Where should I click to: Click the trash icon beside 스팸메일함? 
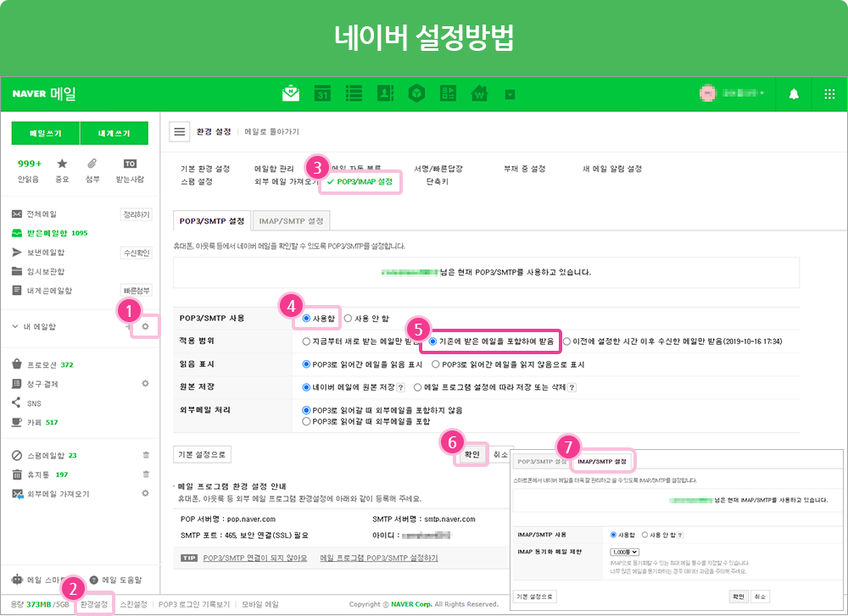146,455
